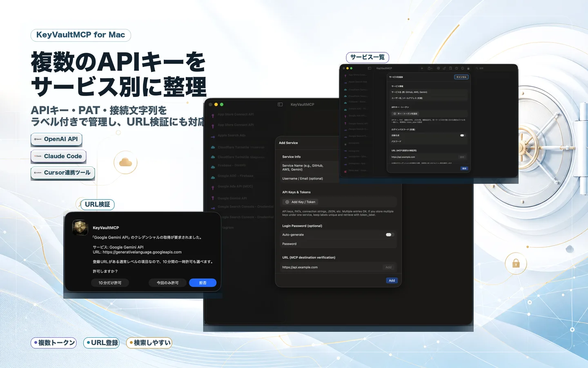This screenshot has width=588, height=368.
Task: Click cloud icon beside Google ADC - Firebase
Action: pyautogui.click(x=213, y=177)
